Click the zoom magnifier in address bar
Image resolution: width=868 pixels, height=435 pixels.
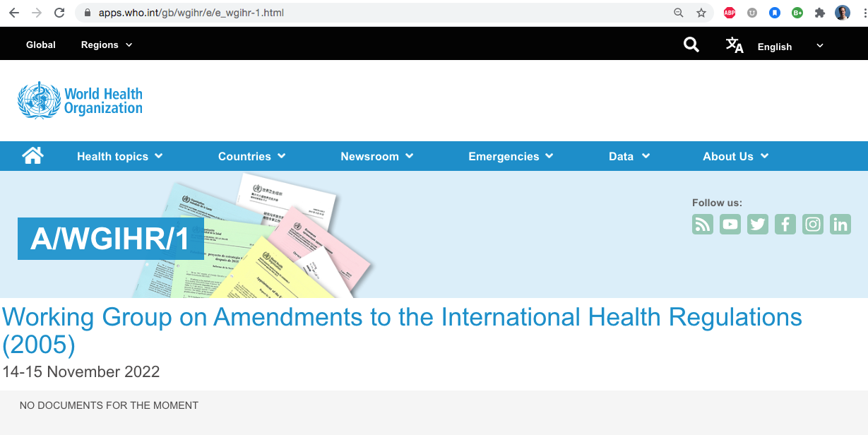pos(679,13)
